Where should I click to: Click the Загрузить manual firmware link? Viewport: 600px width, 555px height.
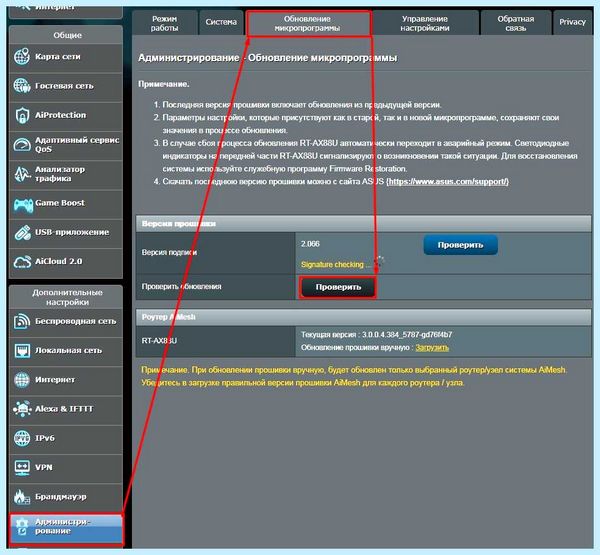point(432,348)
